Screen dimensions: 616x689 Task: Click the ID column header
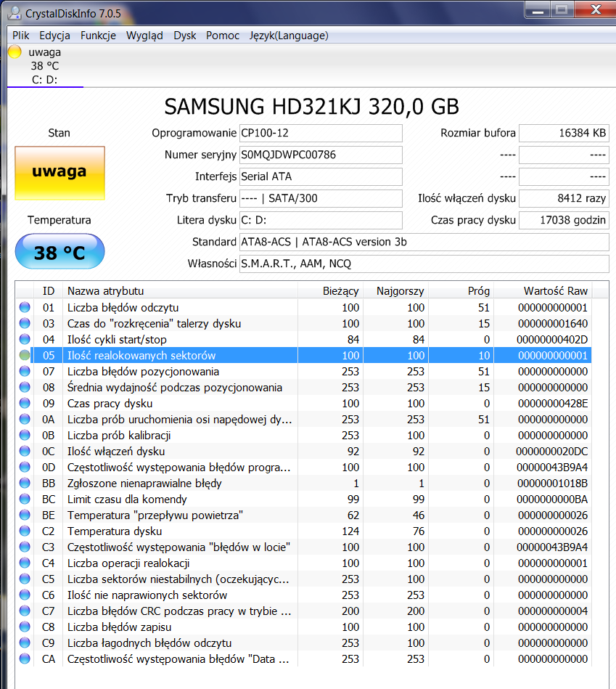49,291
